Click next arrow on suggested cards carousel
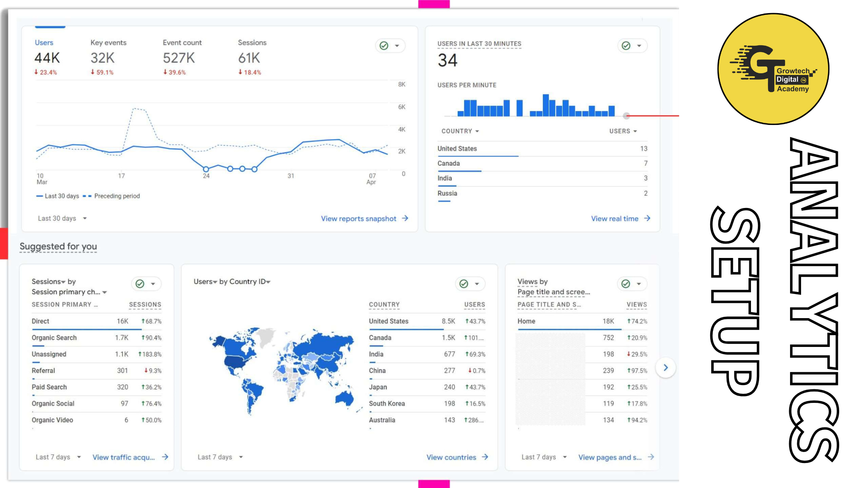This screenshot has height=488, width=868. click(665, 368)
